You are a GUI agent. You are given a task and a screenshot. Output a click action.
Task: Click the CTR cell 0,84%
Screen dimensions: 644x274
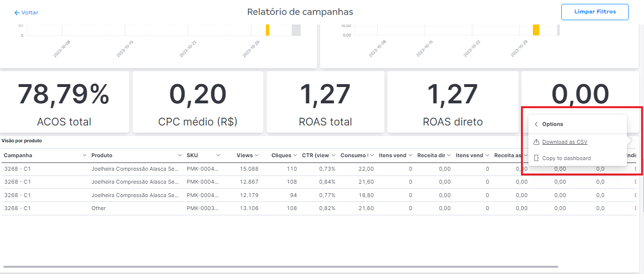[326, 182]
